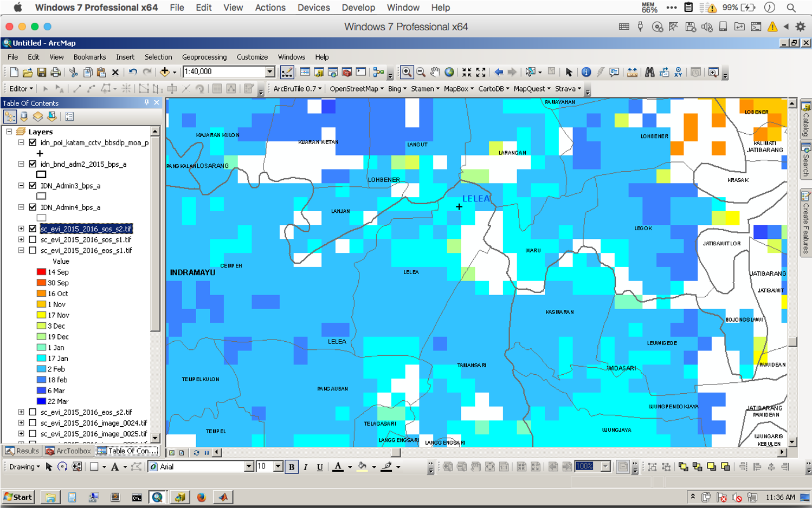Click the Full Extent globe icon
Viewport: 812px width, 508px height.
(449, 72)
